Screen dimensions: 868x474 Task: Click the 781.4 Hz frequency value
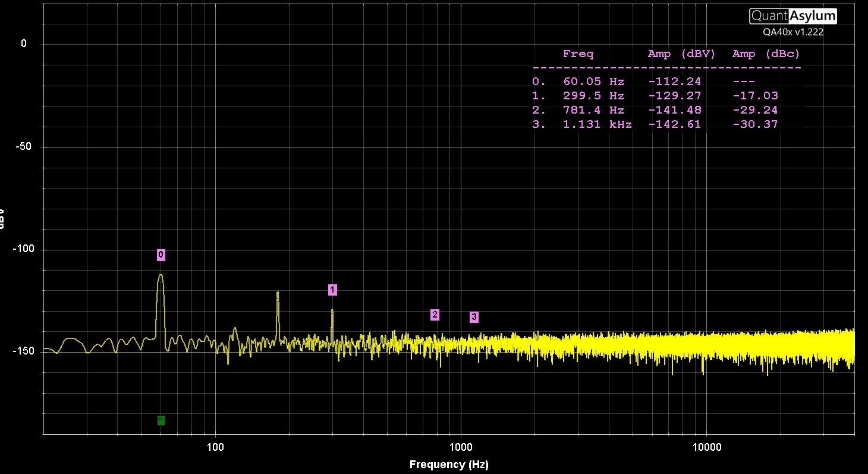point(593,110)
